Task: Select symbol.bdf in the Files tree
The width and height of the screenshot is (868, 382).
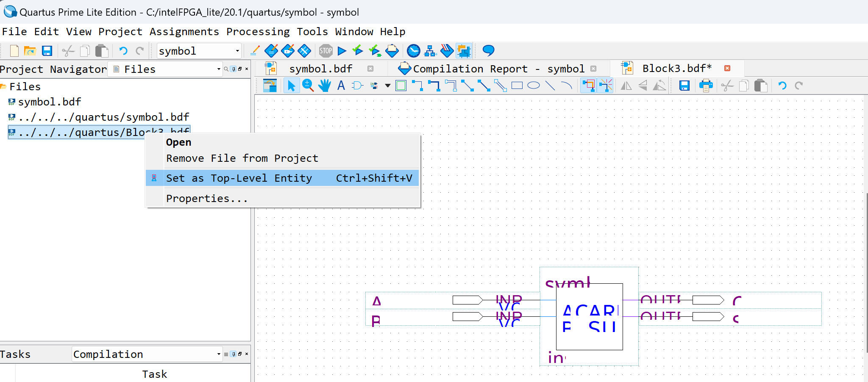Action: (x=50, y=102)
